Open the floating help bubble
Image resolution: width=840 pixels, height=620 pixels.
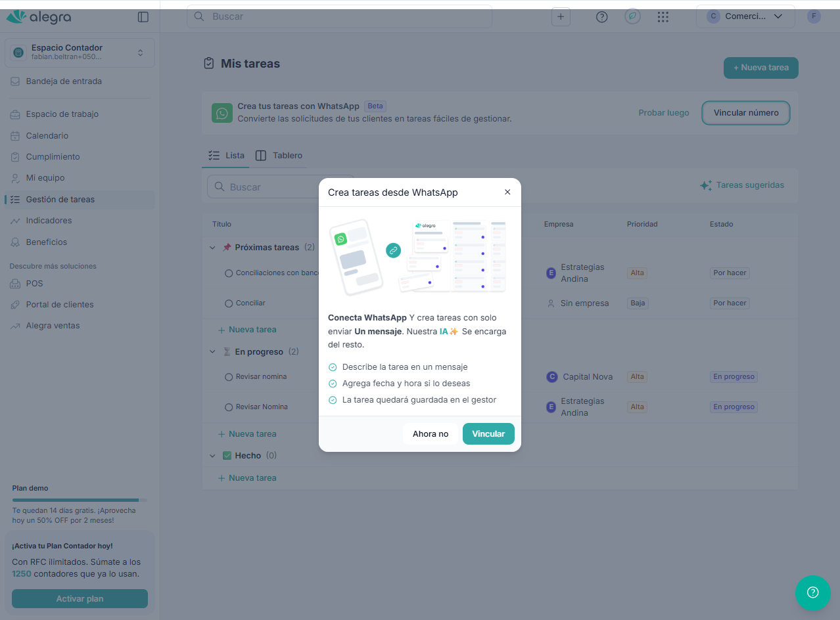point(812,592)
